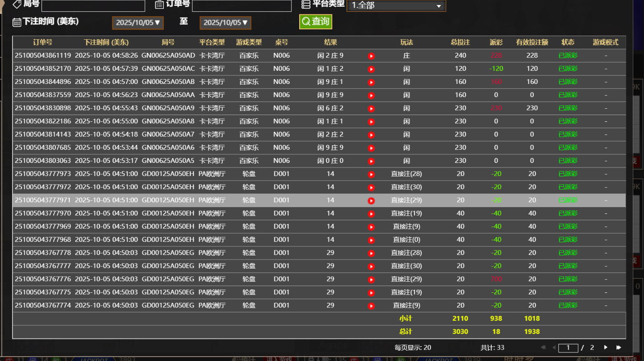
Task: Click the page number box showing 1
Action: [x=568, y=347]
